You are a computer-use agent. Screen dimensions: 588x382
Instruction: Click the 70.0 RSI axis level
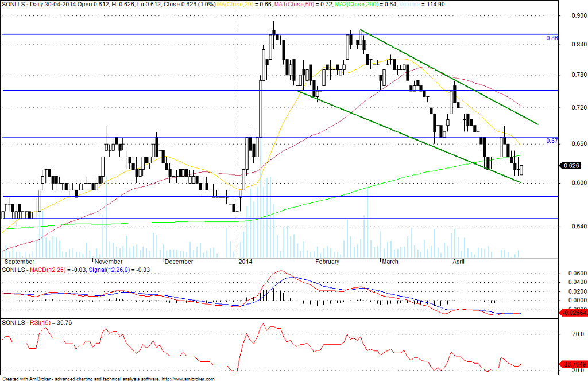pos(578,334)
